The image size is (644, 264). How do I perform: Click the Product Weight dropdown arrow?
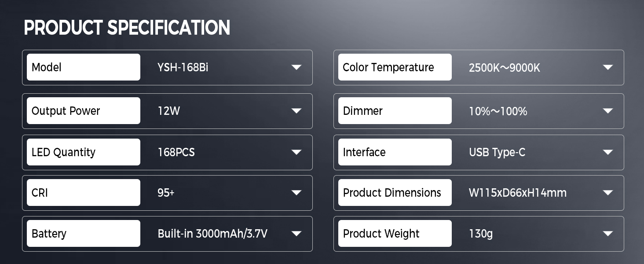(x=608, y=234)
